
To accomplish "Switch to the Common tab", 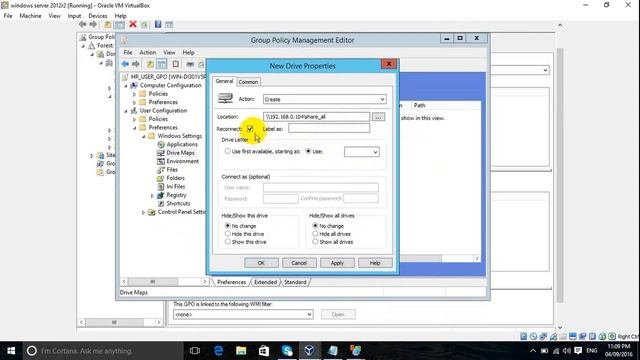I will point(248,82).
